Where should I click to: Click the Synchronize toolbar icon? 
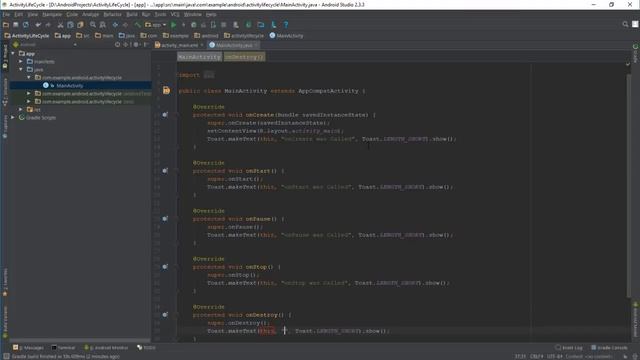pos(26,25)
